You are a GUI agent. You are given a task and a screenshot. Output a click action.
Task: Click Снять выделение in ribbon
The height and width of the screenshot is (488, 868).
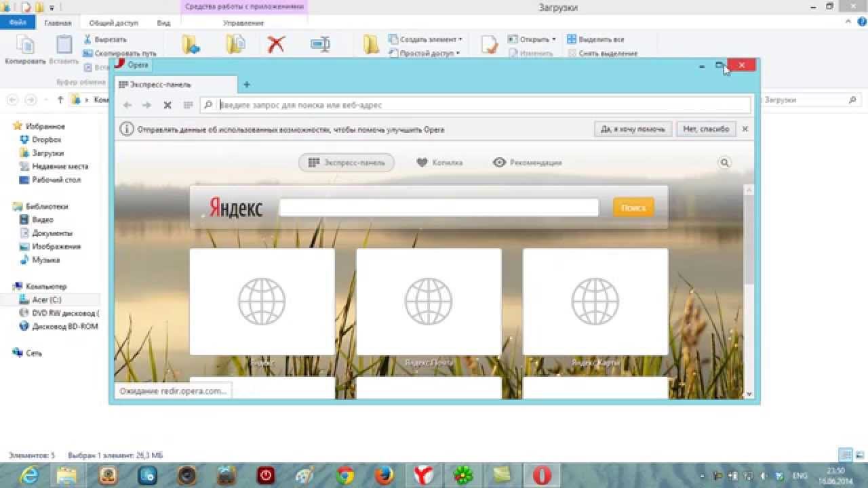(x=603, y=53)
